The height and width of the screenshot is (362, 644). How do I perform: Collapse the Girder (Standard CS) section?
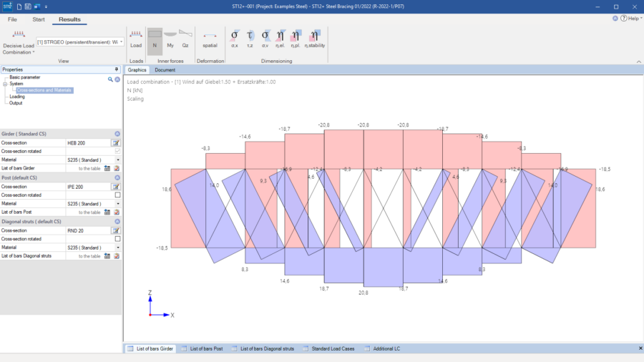(x=117, y=134)
